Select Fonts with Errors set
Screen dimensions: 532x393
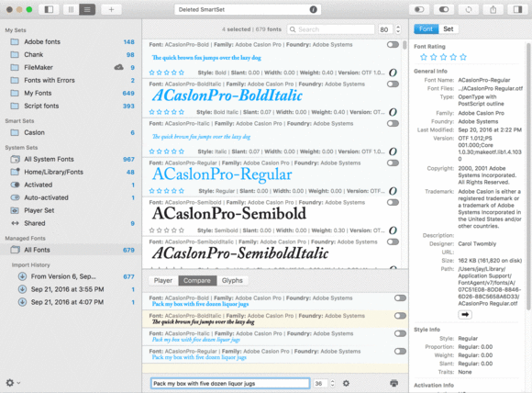71,80
